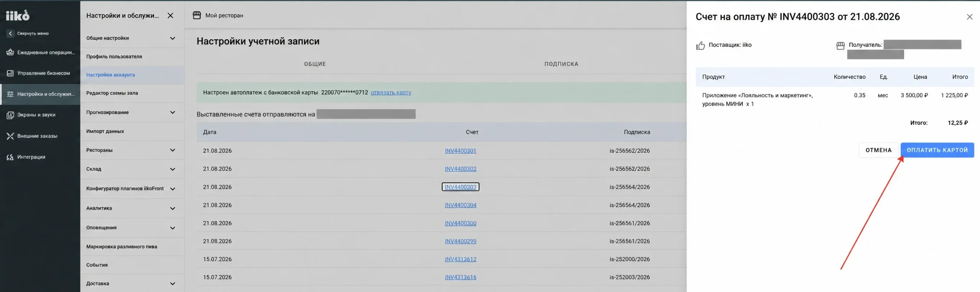
Task: Open the Экраны и звуки icon
Action: point(10,115)
